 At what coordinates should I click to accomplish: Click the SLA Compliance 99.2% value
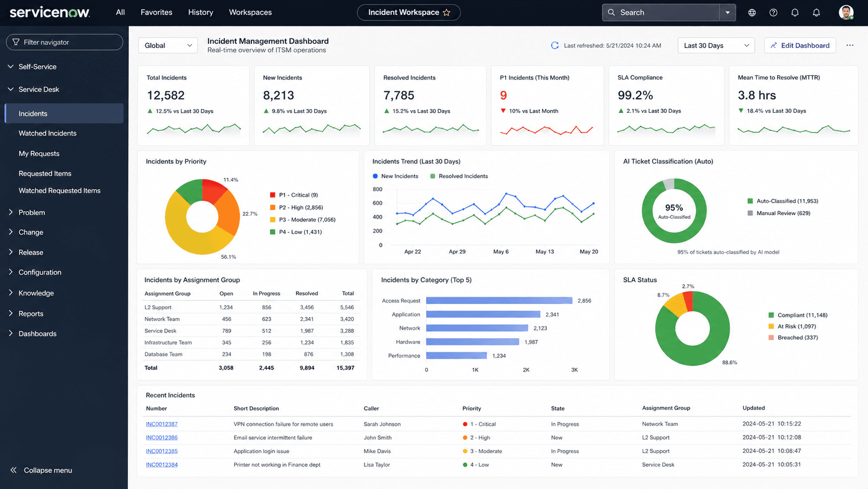coord(635,96)
